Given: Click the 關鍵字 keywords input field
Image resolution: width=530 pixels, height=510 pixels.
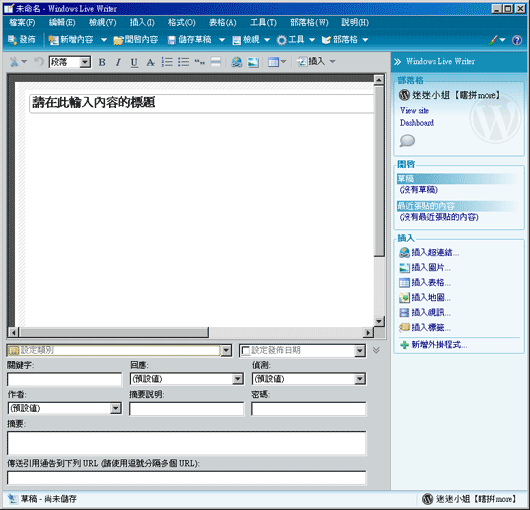Looking at the screenshot, I should point(64,380).
